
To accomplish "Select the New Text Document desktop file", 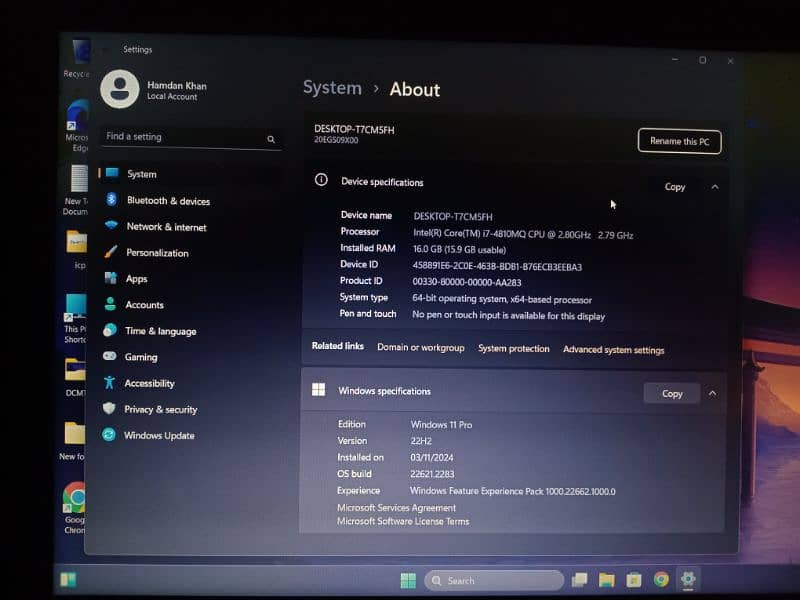I will 76,190.
